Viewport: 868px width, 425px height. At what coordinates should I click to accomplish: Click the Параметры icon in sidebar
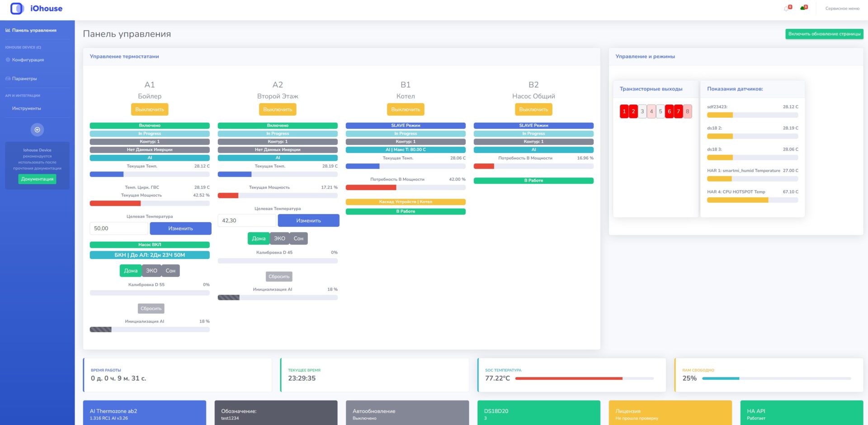[8, 79]
